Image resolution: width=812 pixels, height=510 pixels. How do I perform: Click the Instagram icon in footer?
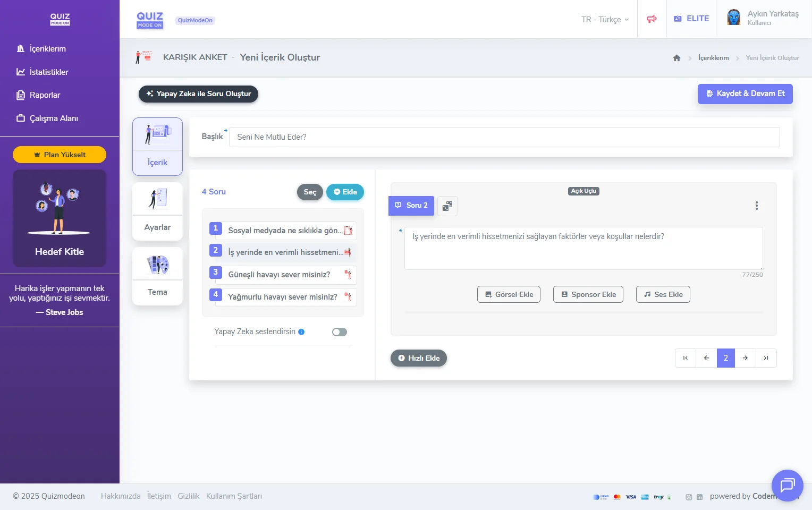coord(689,497)
